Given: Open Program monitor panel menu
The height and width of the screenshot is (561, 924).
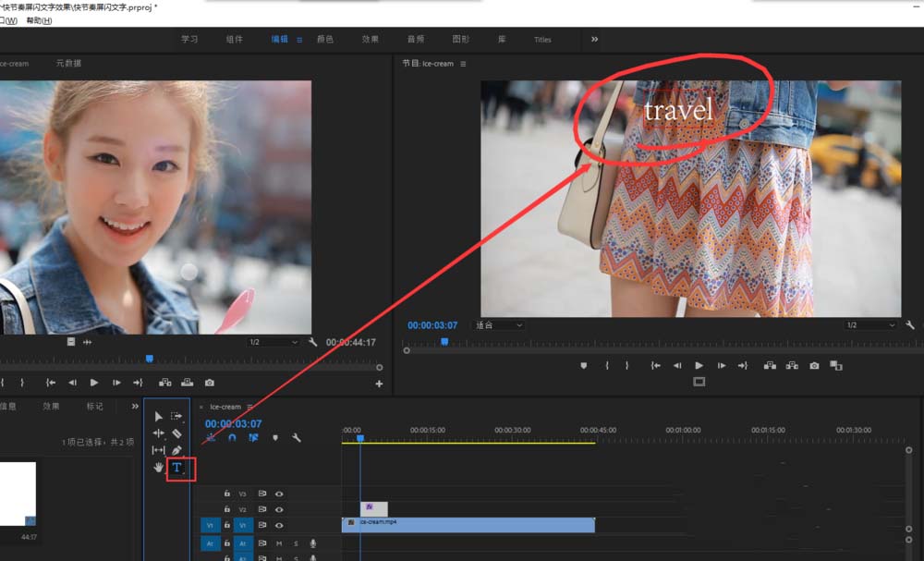Looking at the screenshot, I should 463,64.
